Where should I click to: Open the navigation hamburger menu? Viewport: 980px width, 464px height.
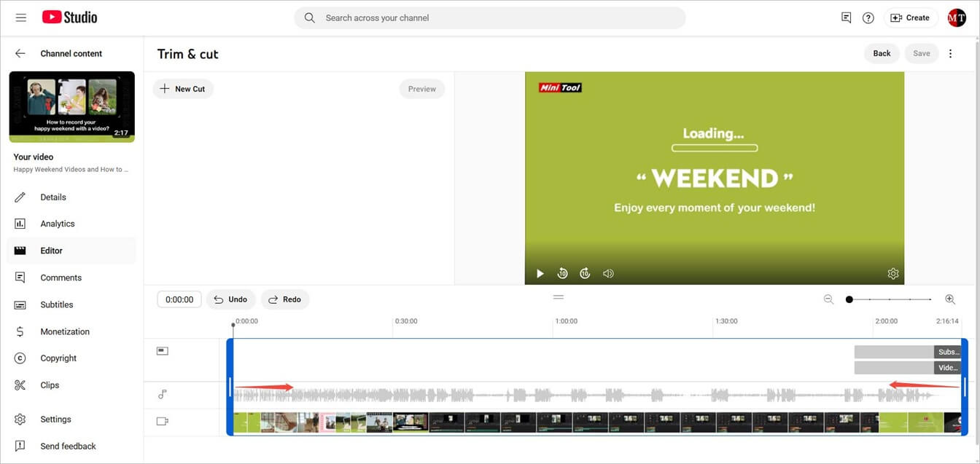20,17
